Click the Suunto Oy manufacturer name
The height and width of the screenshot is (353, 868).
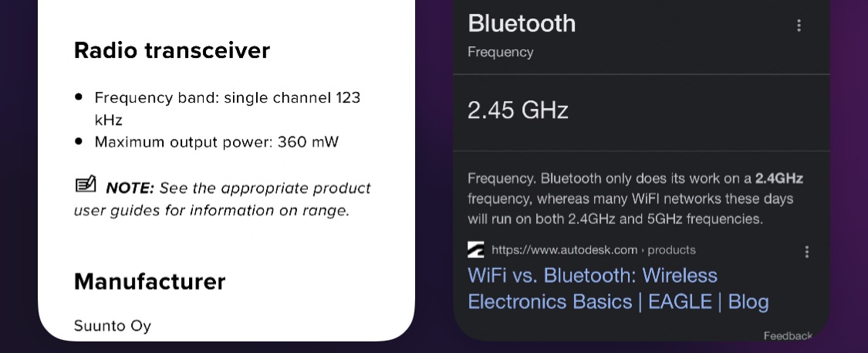point(113,326)
